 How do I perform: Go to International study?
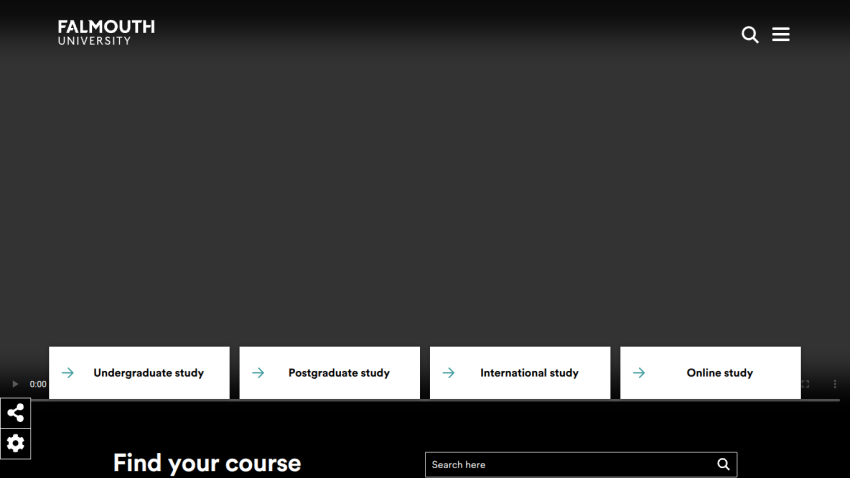[x=520, y=373]
